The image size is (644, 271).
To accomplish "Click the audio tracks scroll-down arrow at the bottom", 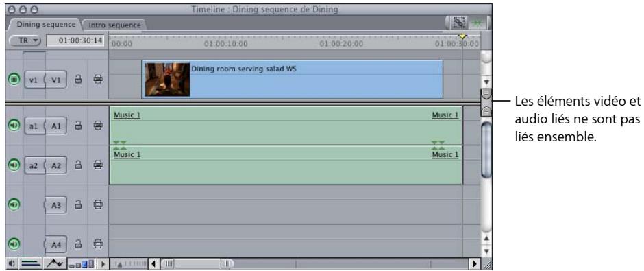I will point(486,250).
